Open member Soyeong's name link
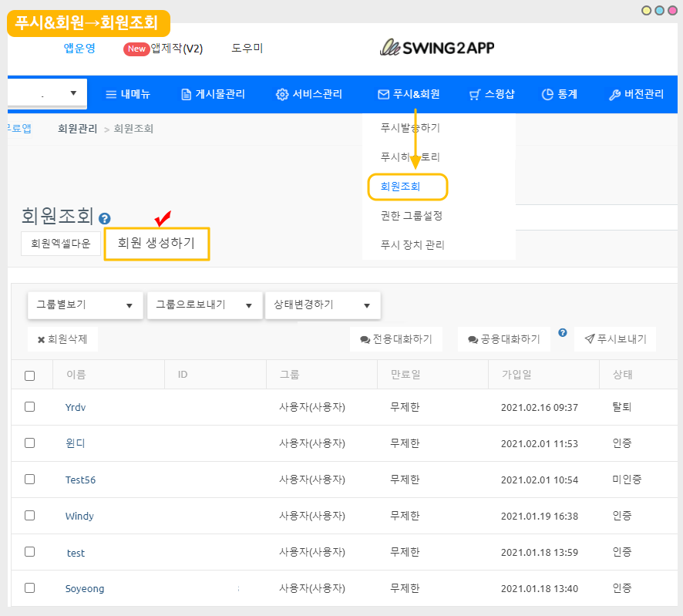The height and width of the screenshot is (616, 683). pyautogui.click(x=85, y=588)
